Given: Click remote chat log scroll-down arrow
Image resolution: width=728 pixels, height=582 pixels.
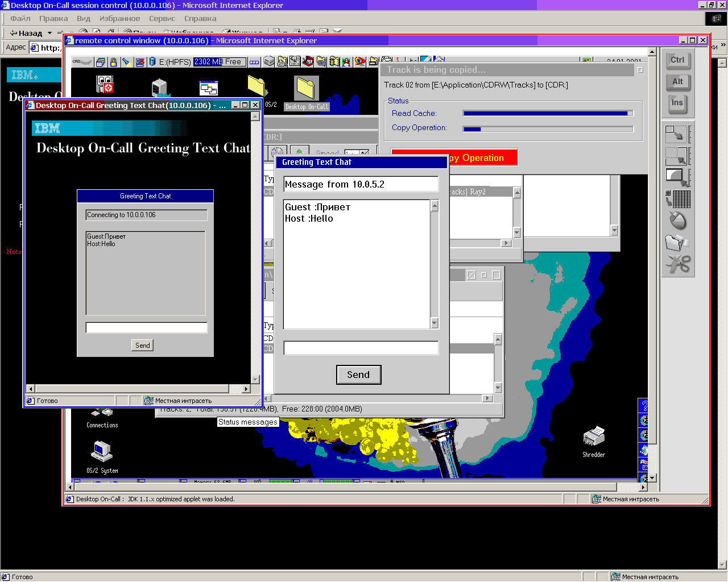Looking at the screenshot, I should coord(435,323).
